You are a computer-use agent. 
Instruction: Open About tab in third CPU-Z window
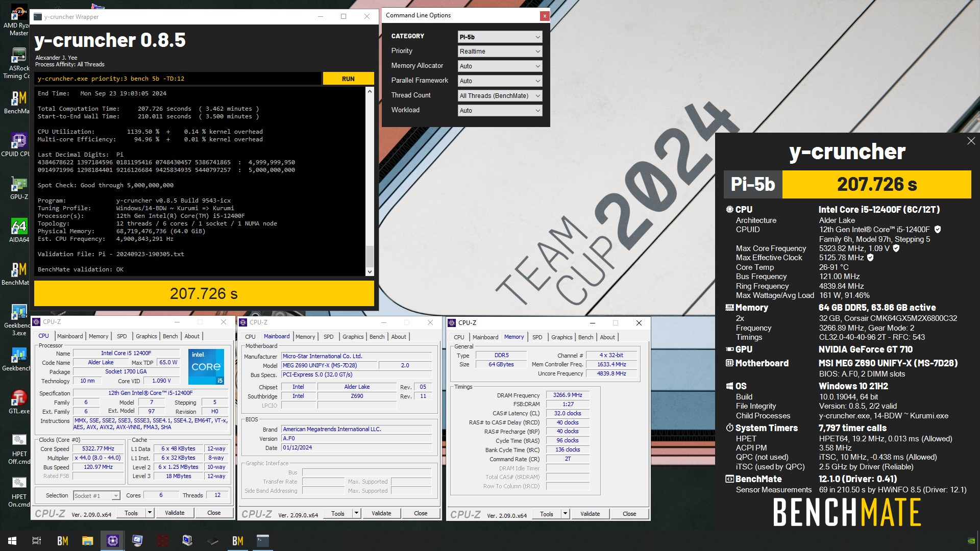point(607,337)
